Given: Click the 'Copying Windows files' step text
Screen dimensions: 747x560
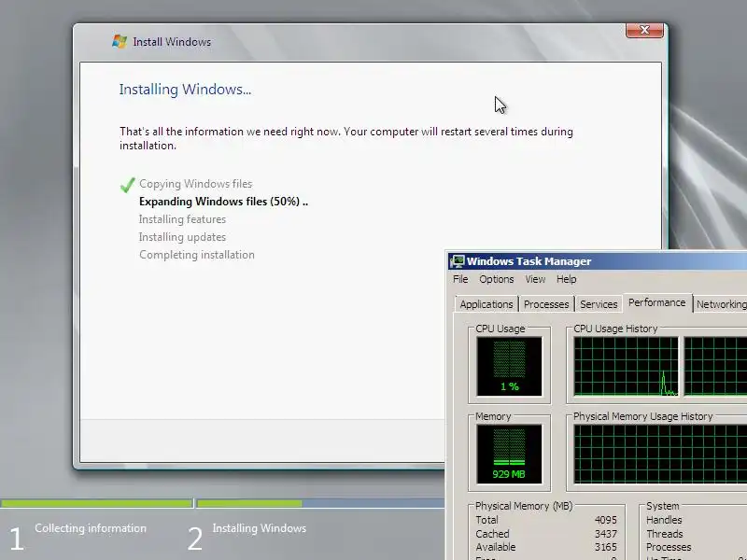Looking at the screenshot, I should click(x=196, y=184).
